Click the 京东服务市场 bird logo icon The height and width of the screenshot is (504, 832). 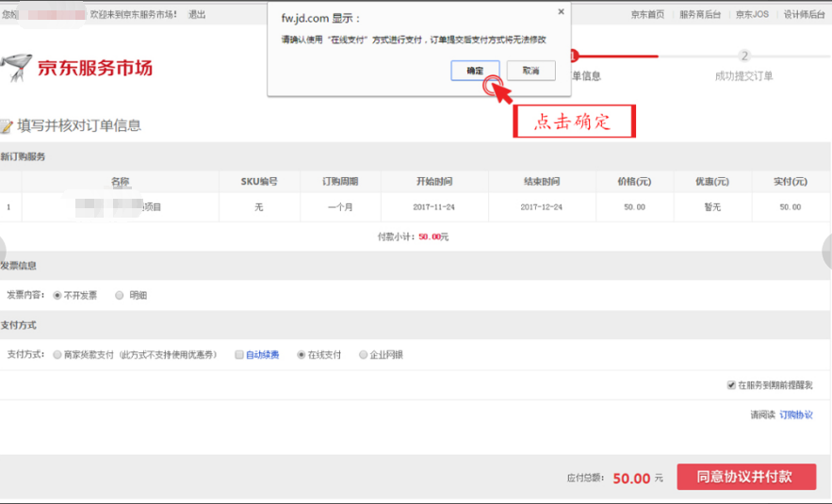16,68
